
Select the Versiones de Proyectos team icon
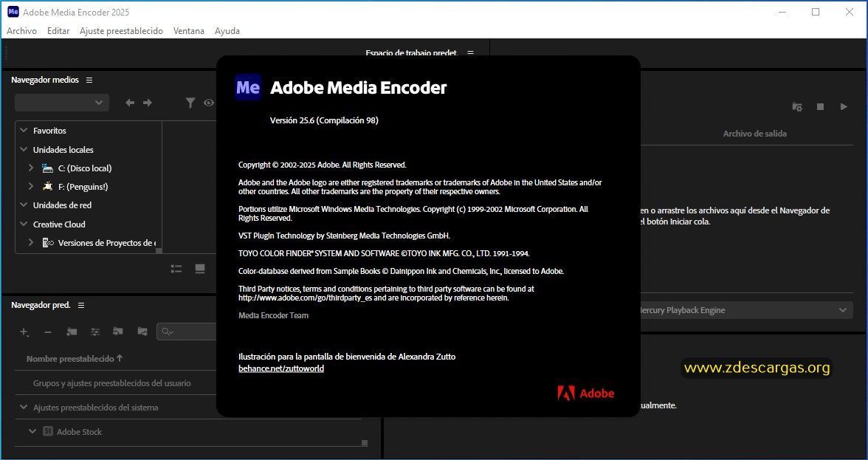47,242
